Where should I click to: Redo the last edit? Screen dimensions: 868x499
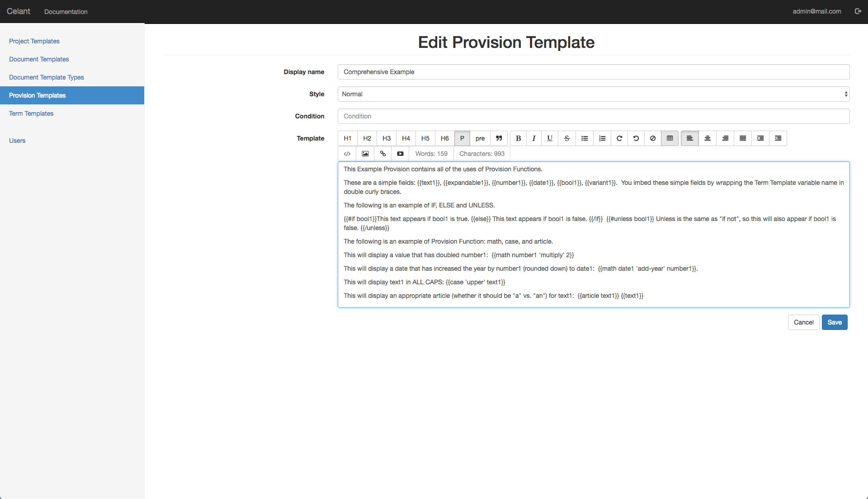pyautogui.click(x=619, y=138)
